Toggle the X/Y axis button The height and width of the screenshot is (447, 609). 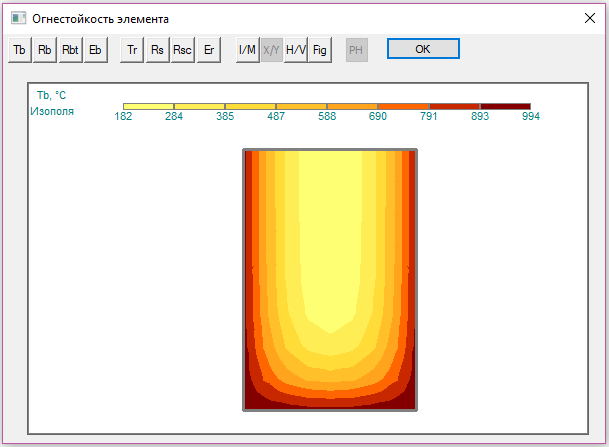272,50
